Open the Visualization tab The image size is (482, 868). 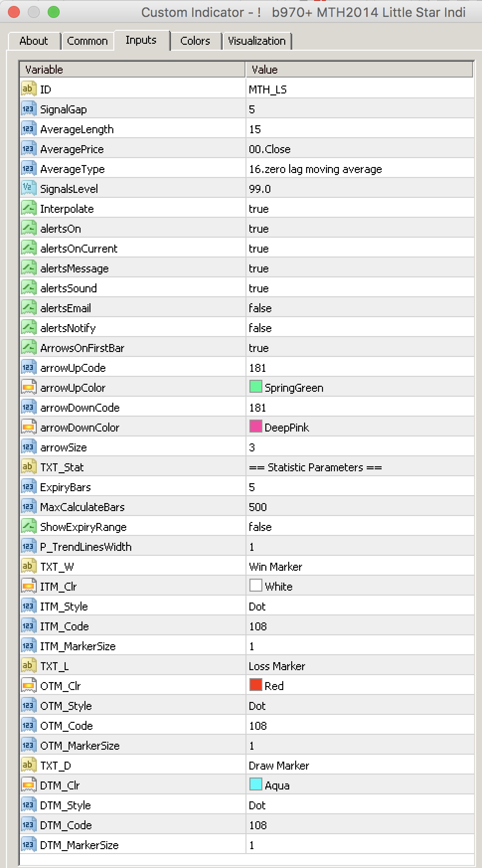pyautogui.click(x=257, y=41)
